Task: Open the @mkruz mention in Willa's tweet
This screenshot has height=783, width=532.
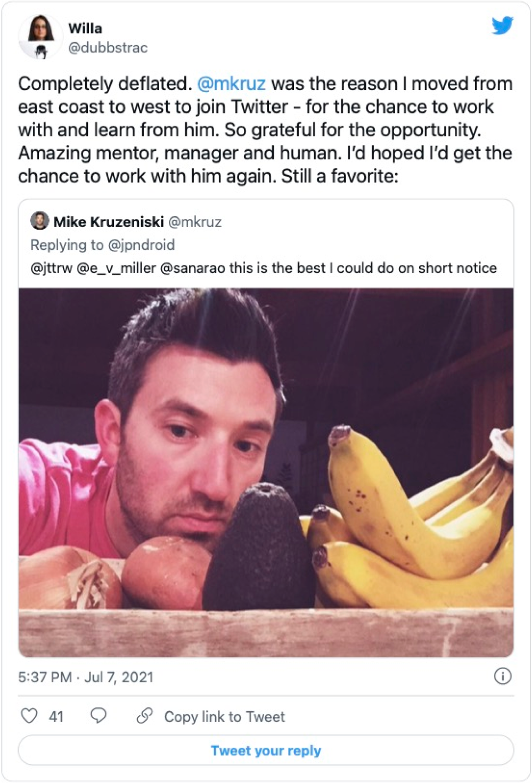Action: coord(231,84)
